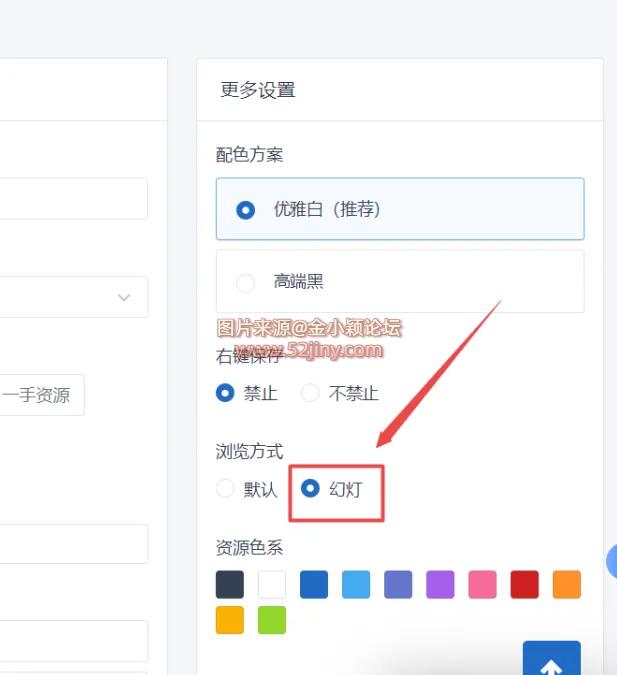Click the blue back-to-top arrow button
Image resolution: width=617 pixels, height=675 pixels.
click(x=551, y=662)
